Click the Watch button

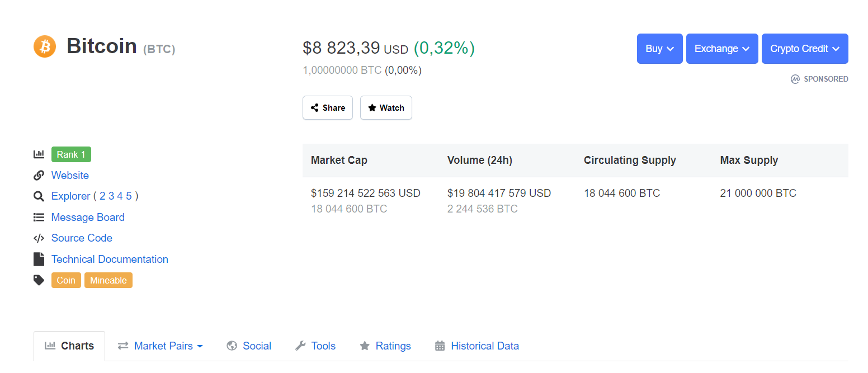(x=386, y=108)
